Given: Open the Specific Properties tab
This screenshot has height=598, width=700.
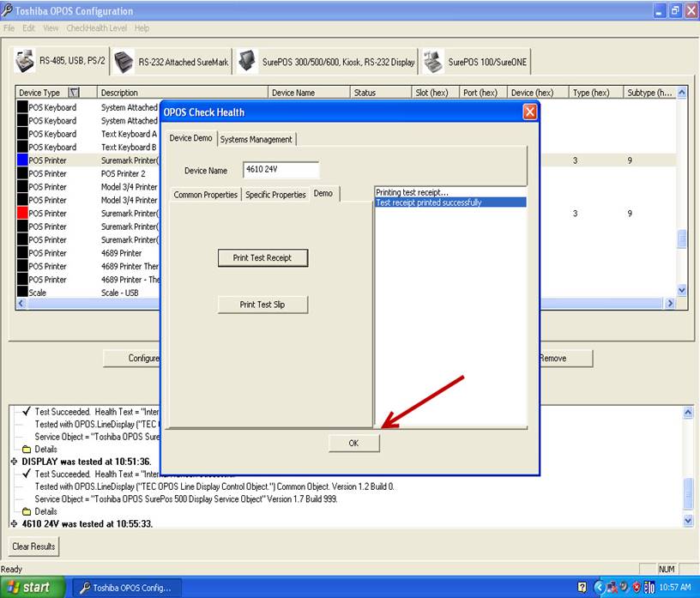Looking at the screenshot, I should click(x=275, y=195).
